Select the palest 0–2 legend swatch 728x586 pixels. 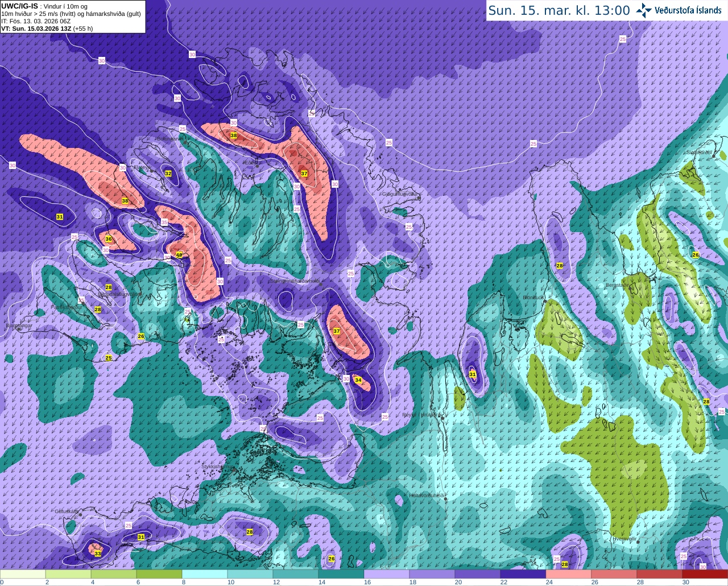(x=23, y=574)
